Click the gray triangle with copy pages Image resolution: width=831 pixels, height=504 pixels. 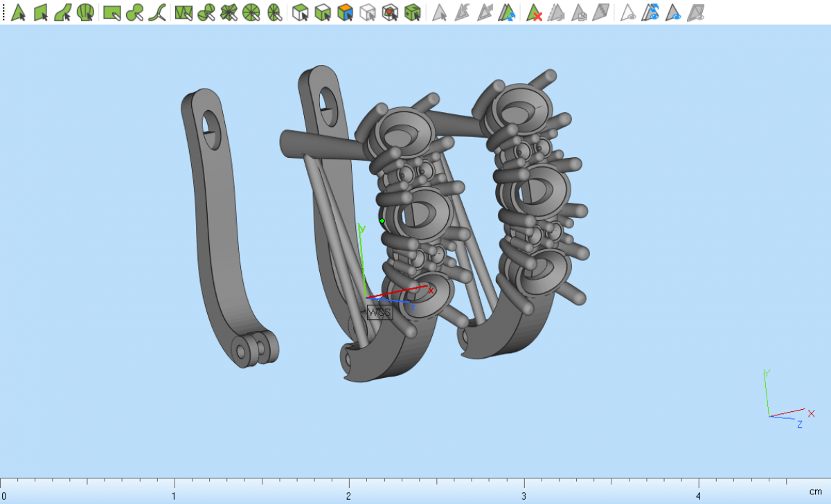click(x=580, y=12)
